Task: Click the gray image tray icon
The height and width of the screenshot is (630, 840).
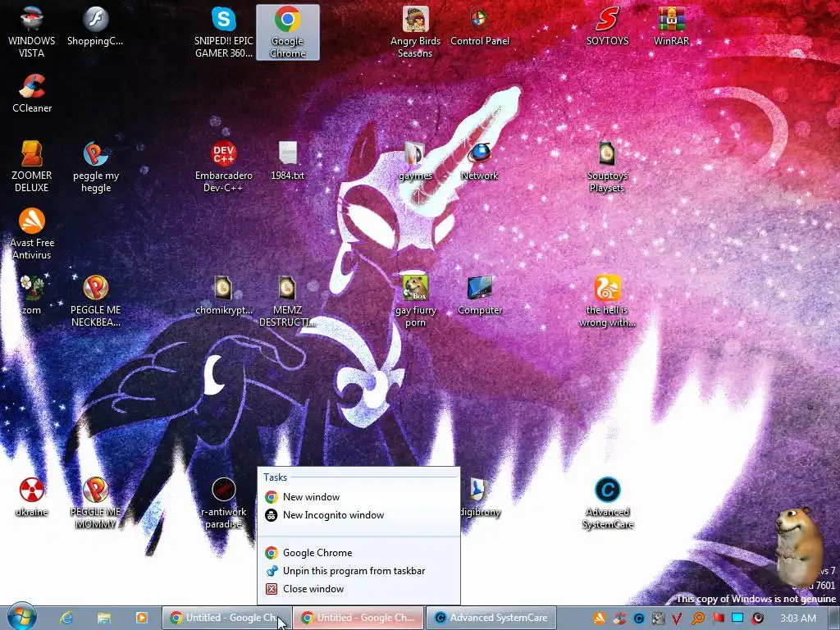Action: (659, 619)
